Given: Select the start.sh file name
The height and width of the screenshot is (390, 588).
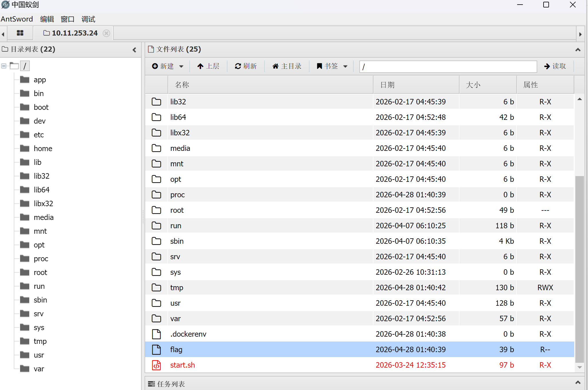Looking at the screenshot, I should pyautogui.click(x=182, y=365).
